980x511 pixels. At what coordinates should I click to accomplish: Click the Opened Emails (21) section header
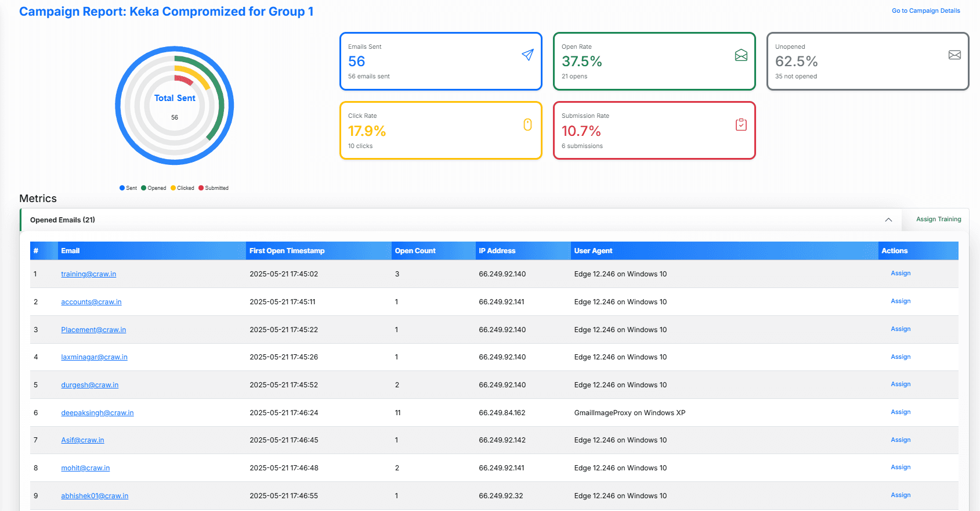pos(63,220)
